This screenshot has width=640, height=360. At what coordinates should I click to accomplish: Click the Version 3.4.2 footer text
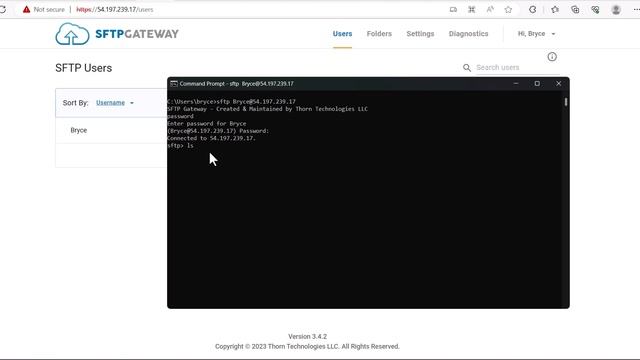[307, 337]
